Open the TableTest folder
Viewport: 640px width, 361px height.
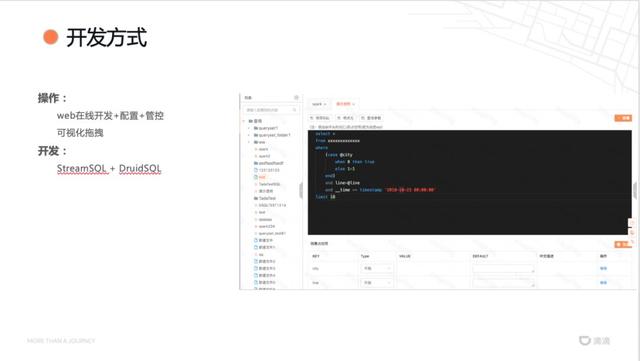coord(265,198)
